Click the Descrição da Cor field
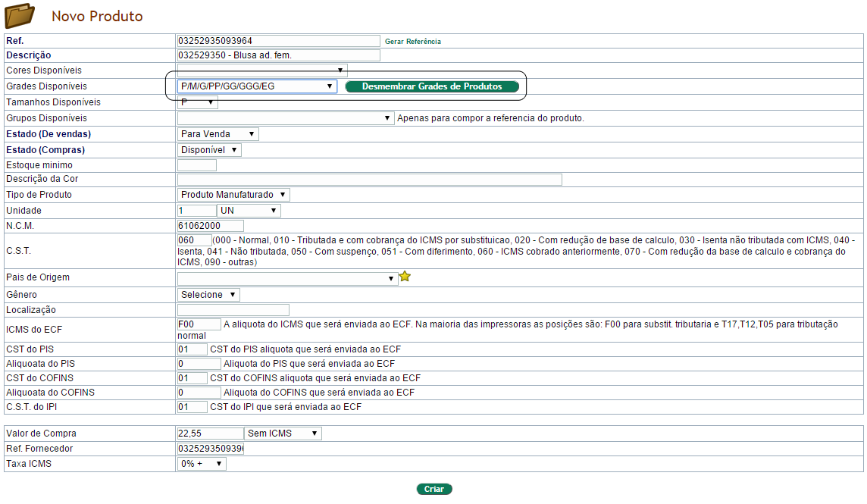This screenshot has height=504, width=867. pyautogui.click(x=369, y=180)
